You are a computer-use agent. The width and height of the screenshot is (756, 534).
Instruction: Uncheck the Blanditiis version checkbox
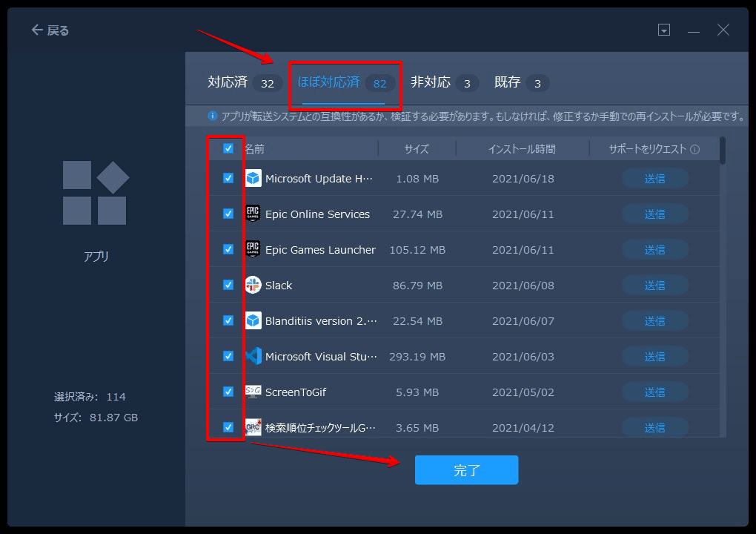[228, 321]
